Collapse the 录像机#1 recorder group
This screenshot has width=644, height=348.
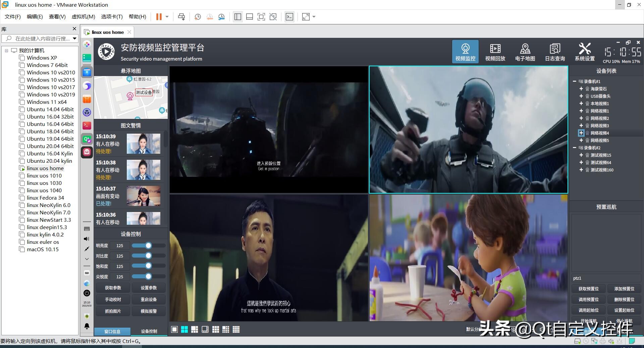[575, 81]
